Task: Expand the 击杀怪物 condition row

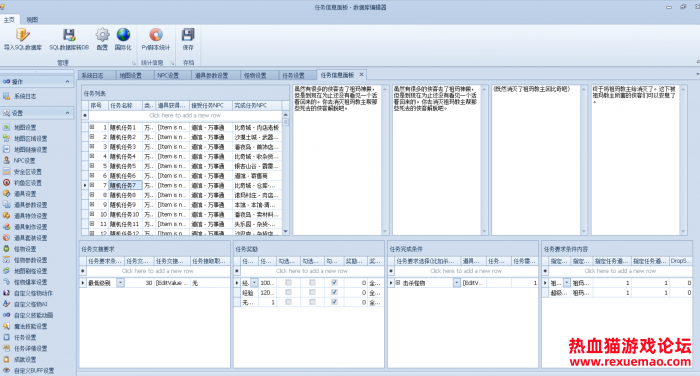Action: (398, 283)
